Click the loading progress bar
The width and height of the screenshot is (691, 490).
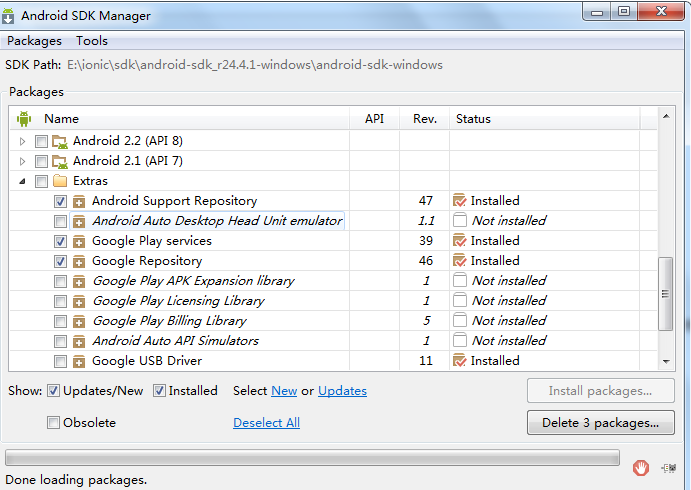312,458
